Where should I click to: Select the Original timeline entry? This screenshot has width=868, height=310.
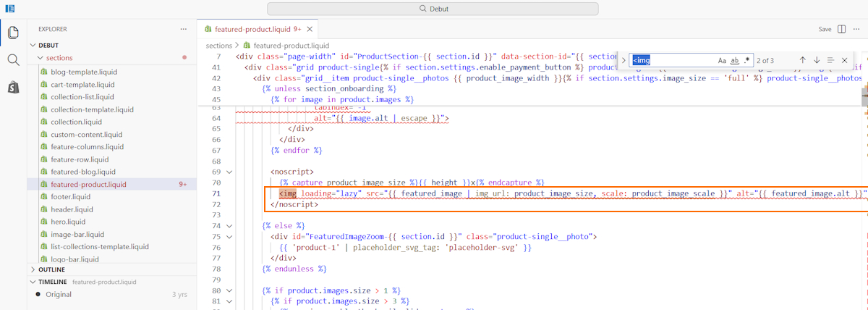click(x=112, y=294)
